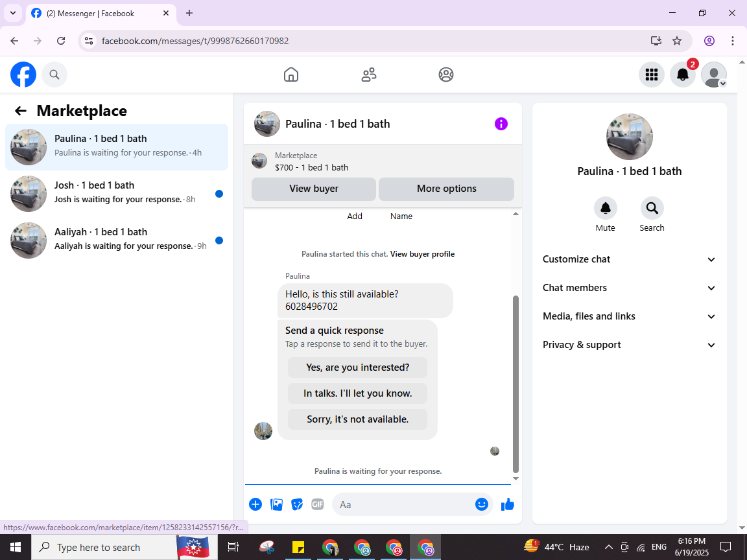Click the More options button

click(446, 189)
